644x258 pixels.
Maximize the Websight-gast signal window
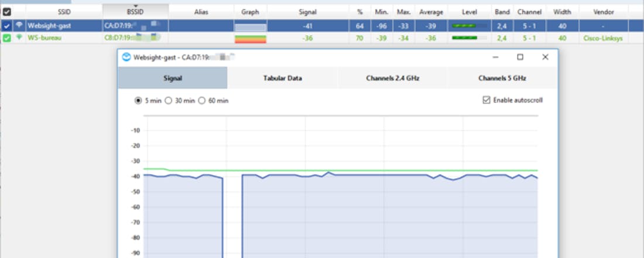click(x=520, y=57)
